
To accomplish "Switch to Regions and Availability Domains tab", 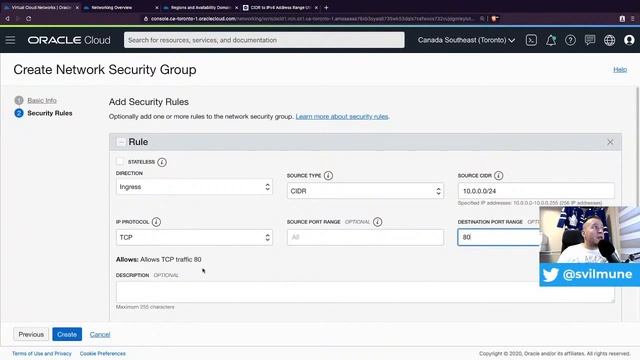I will [x=200, y=7].
